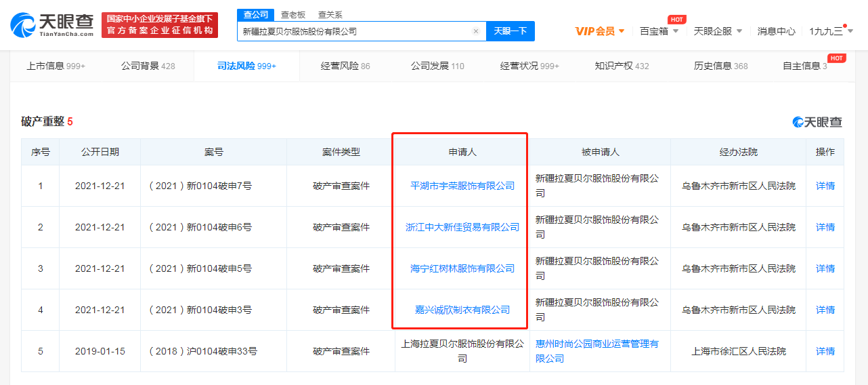Switch to the 查老板 search tab

(293, 14)
